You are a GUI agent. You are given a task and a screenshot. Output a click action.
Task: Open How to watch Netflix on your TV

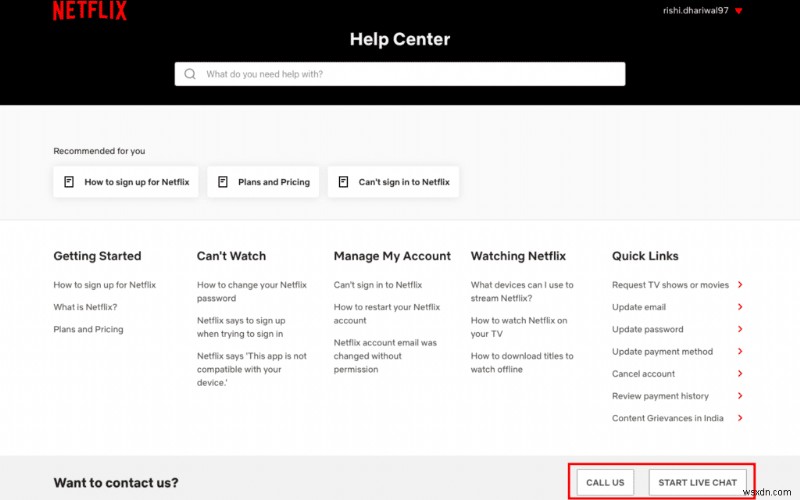(x=519, y=327)
